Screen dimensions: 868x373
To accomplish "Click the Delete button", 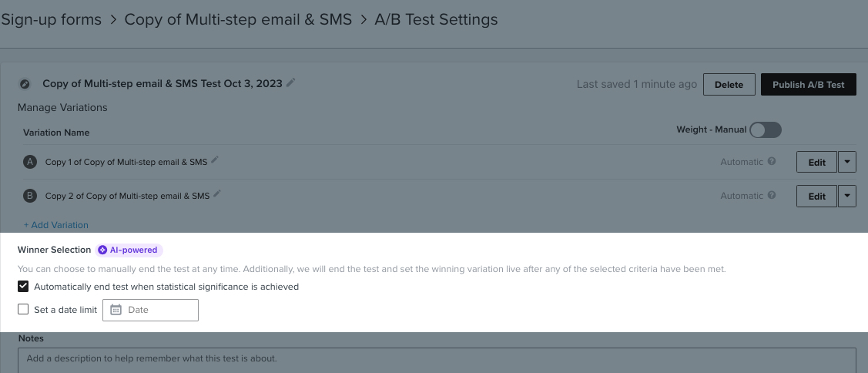I will [729, 85].
